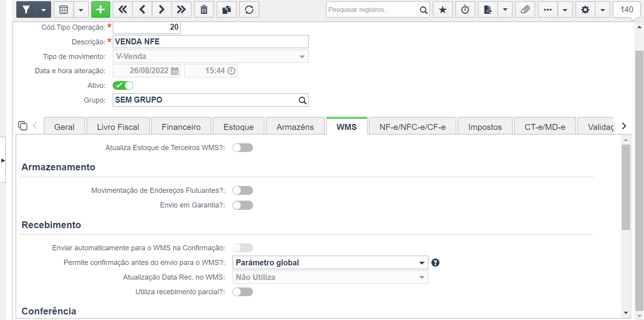
Task: Open Permite confirmação dropdown Parâmetro global
Action: [330, 263]
